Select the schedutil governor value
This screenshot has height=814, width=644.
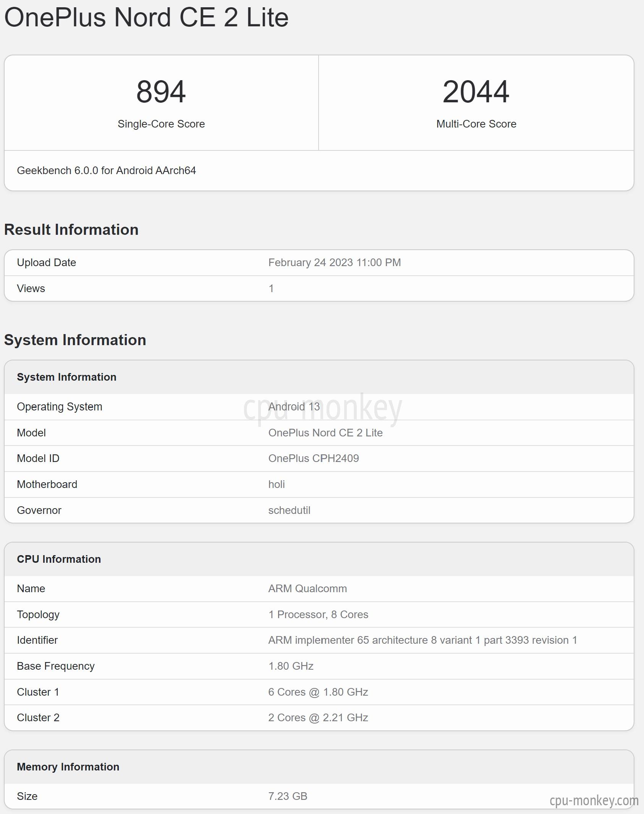pyautogui.click(x=289, y=510)
